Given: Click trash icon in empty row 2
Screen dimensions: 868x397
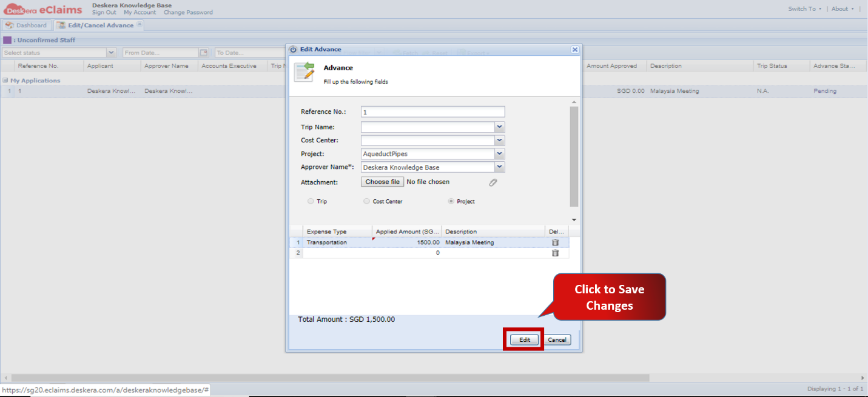Looking at the screenshot, I should 555,253.
